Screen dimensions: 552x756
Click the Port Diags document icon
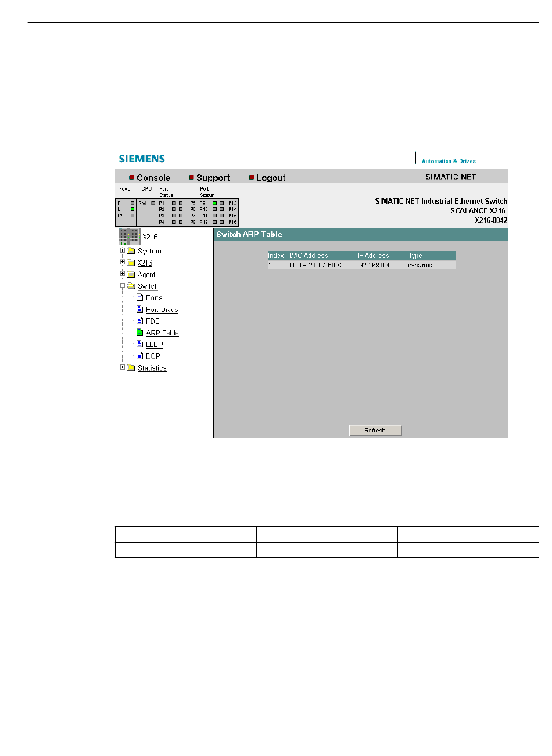139,309
